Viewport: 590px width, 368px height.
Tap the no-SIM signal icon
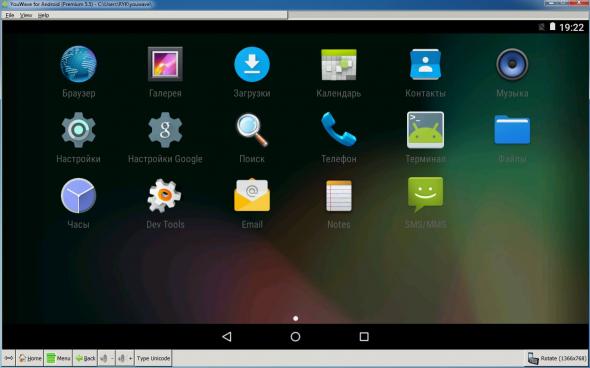[541, 27]
